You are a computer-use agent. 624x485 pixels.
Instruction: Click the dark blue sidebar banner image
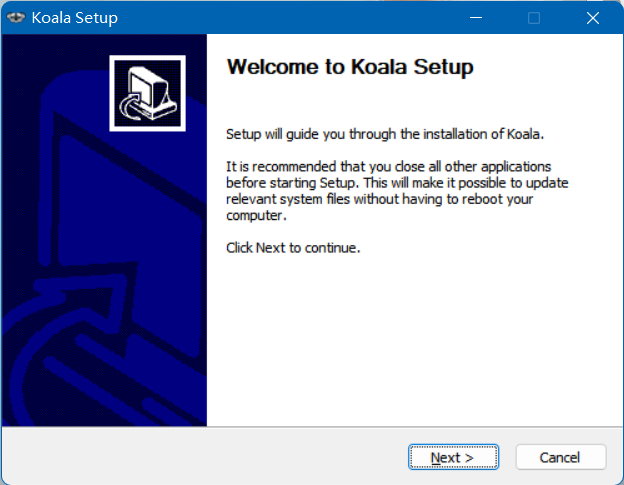[104, 230]
